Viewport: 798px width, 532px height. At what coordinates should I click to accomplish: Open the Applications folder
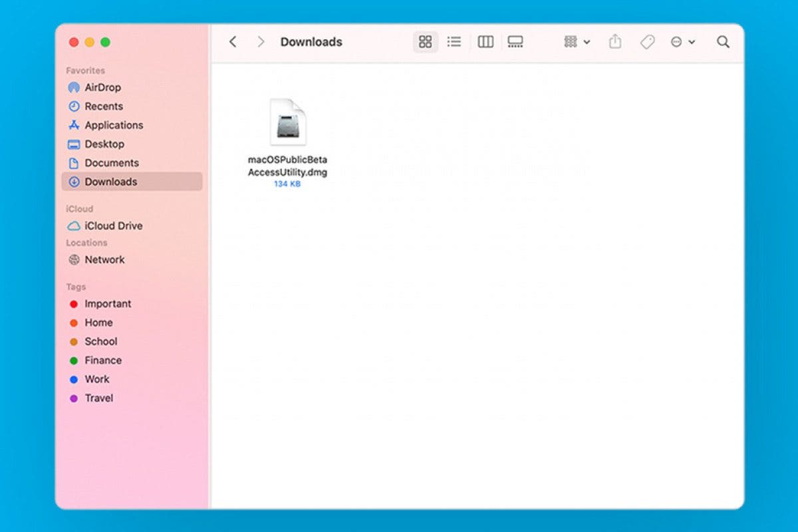click(114, 125)
